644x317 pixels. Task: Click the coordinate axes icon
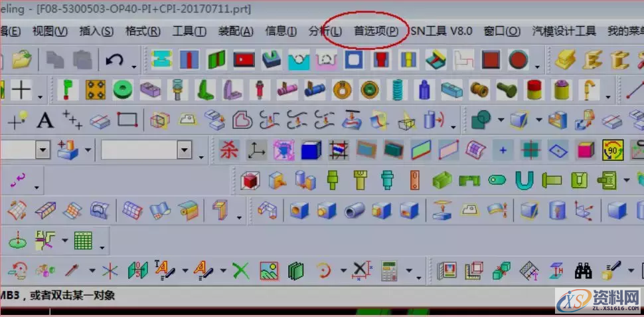point(257,150)
